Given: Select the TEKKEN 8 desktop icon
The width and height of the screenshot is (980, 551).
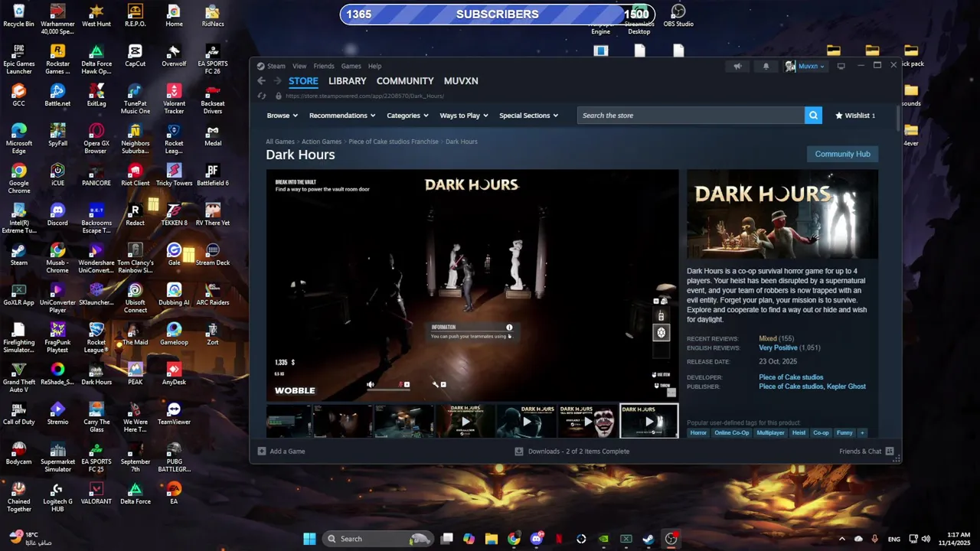Looking at the screenshot, I should [x=174, y=214].
